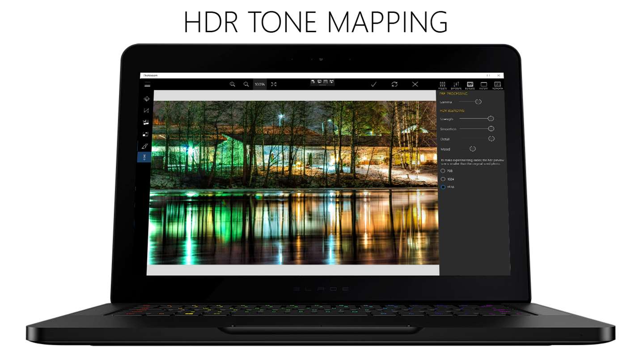Click the second icon in top center toolbar
The height and width of the screenshot is (362, 644).
pos(319,81)
